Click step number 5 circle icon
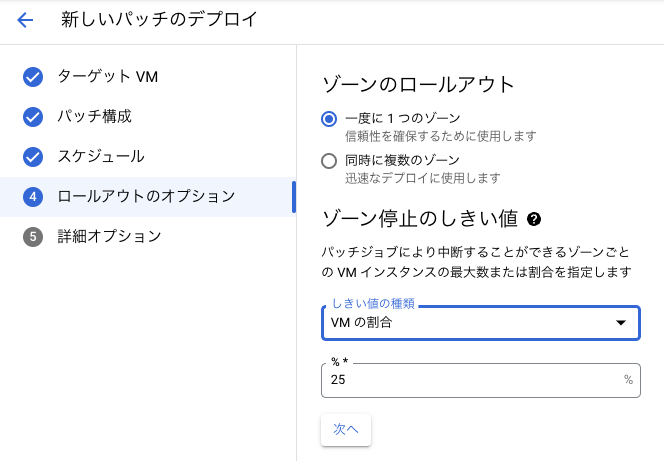664x461 pixels. click(32, 237)
